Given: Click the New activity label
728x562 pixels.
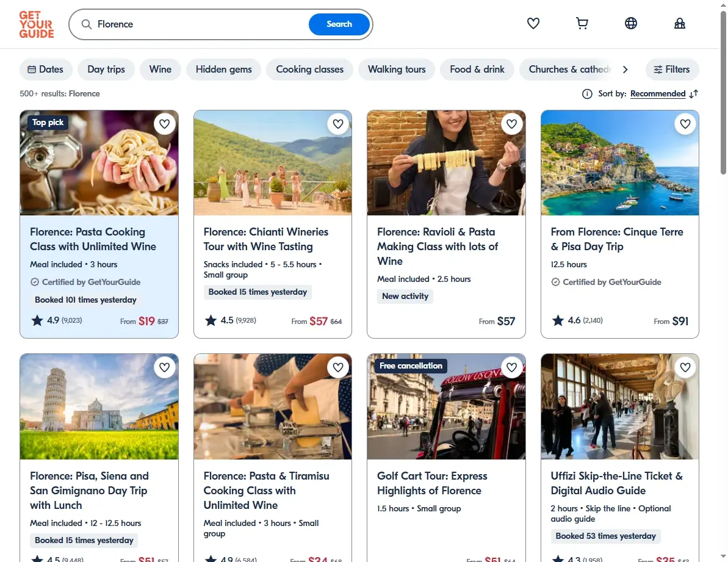Looking at the screenshot, I should pos(405,296).
